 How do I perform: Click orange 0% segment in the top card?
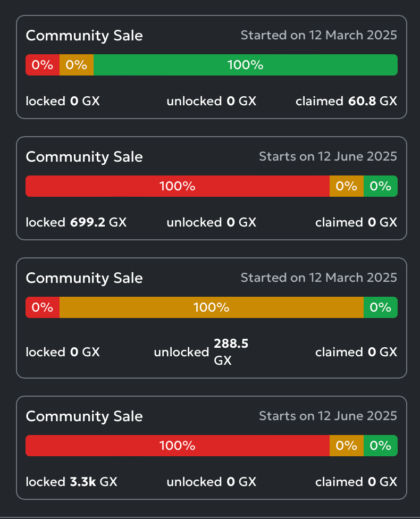point(77,65)
